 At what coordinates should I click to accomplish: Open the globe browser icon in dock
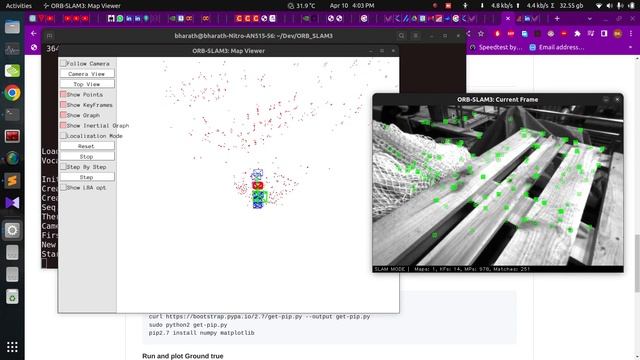click(x=12, y=158)
